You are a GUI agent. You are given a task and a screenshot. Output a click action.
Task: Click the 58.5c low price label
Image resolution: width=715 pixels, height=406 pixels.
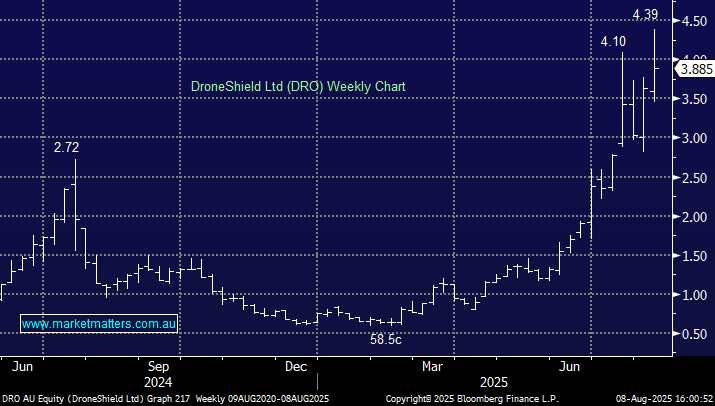coord(386,339)
